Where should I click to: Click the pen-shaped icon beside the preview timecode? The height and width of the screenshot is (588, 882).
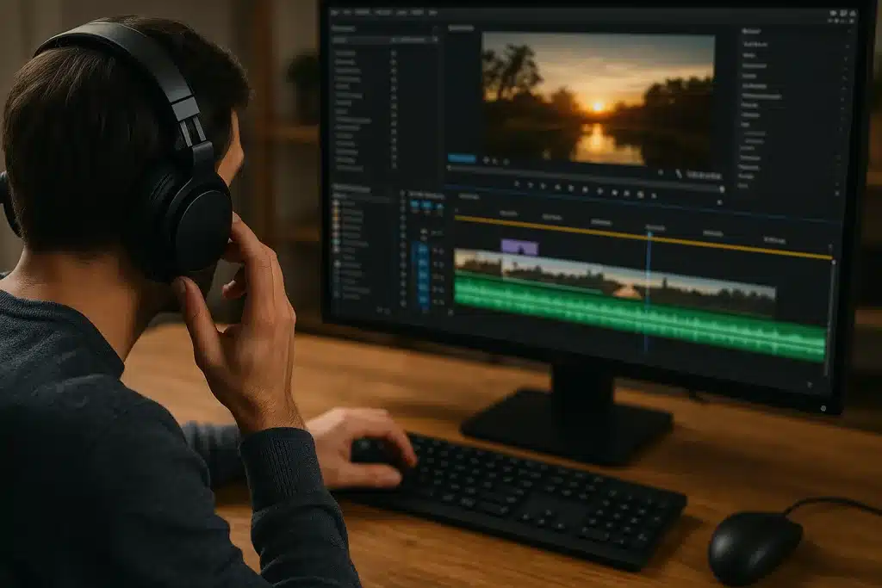click(679, 174)
